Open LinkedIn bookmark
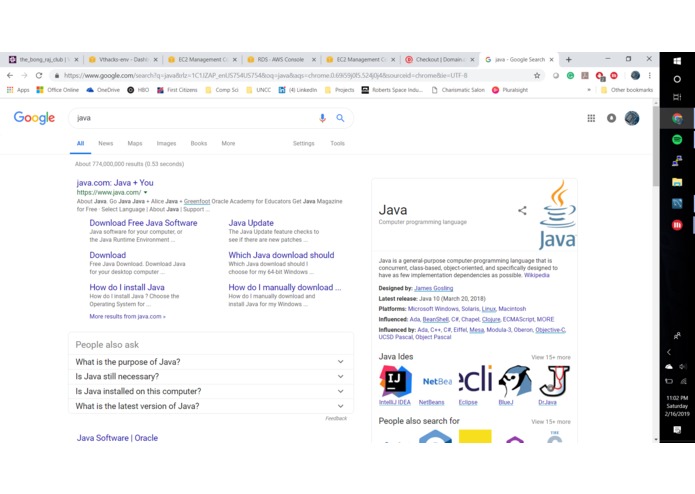The image size is (695, 494). 297,90
